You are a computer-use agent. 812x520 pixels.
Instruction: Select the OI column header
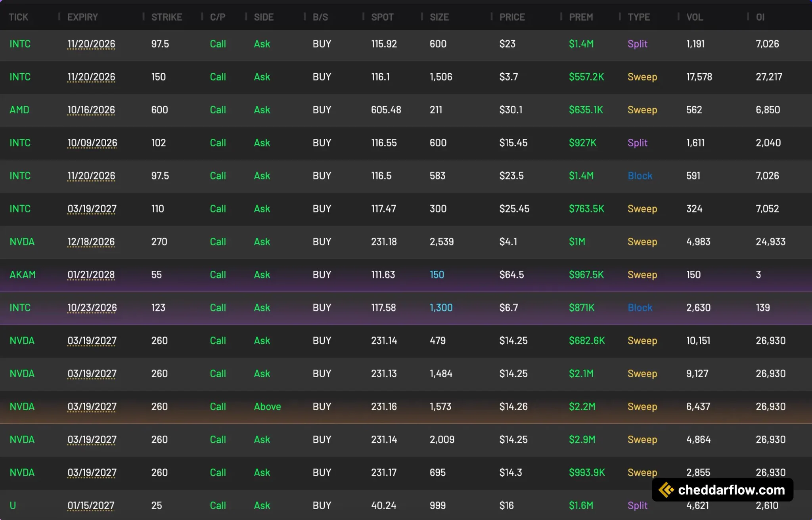(760, 17)
